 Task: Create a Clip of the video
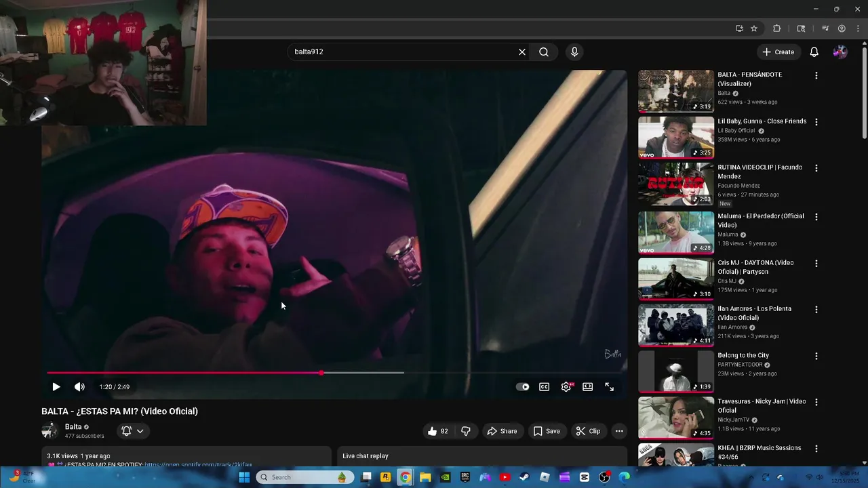(x=588, y=431)
